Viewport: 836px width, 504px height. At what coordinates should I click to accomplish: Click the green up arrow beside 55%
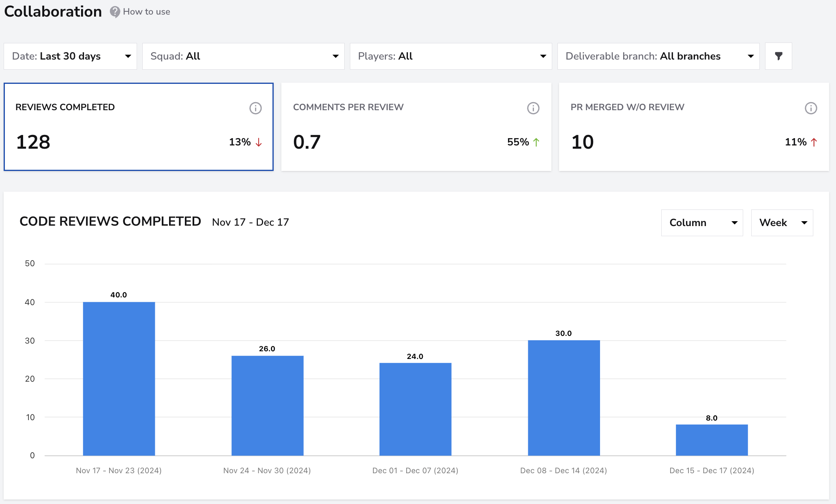click(x=536, y=142)
